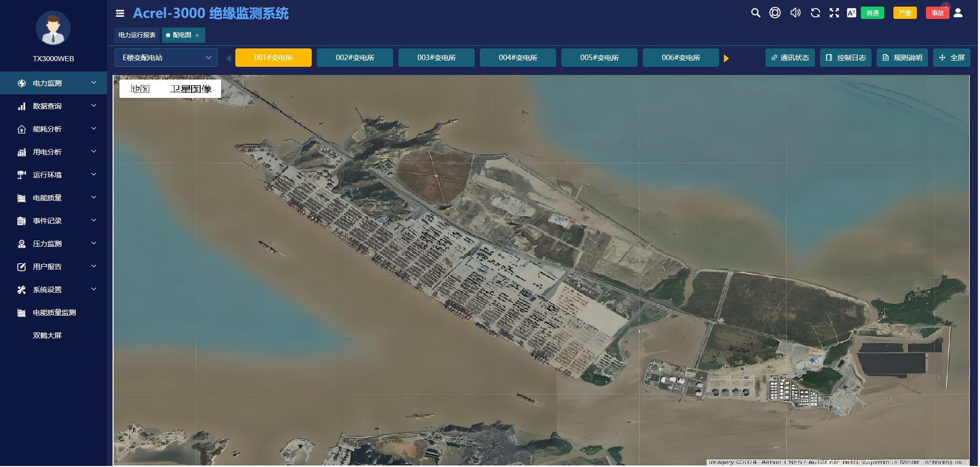
Task: Click the Acrel-3000 绝缘监测系统 title
Action: [211, 13]
